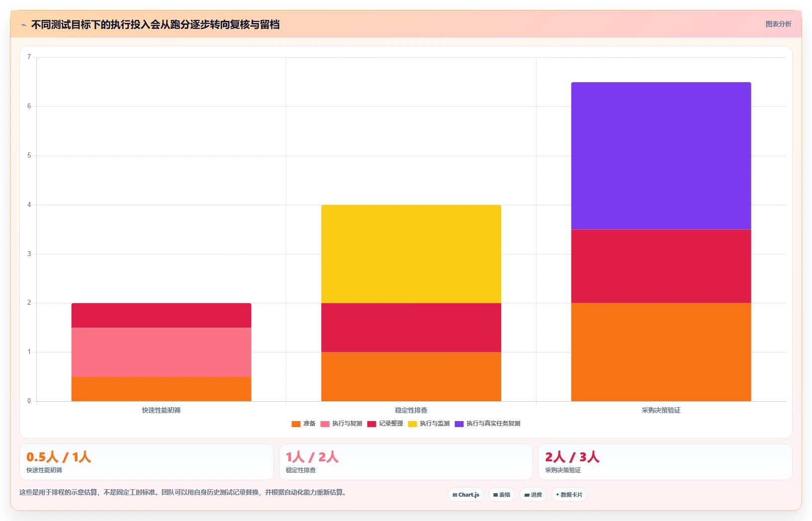The width and height of the screenshot is (812, 521).
Task: Click the chart title 不同测试目标下的执行投入
Action: click(x=155, y=24)
